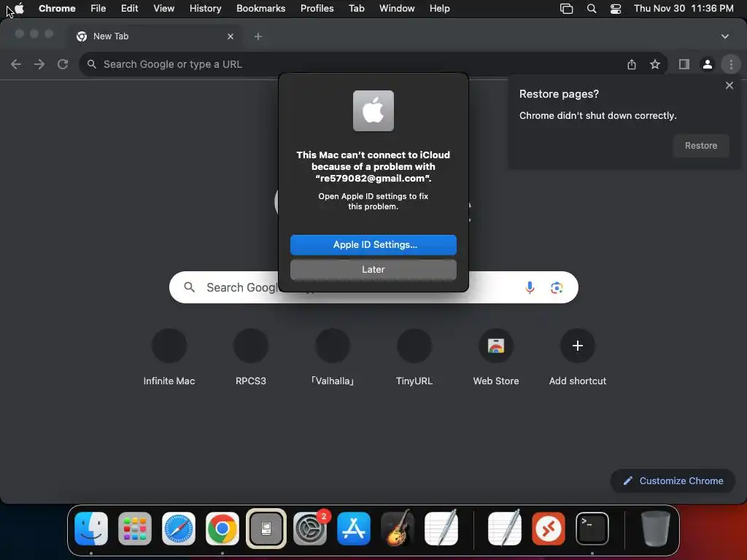Open the Help menu
Viewport: 747px width, 560px height.
click(439, 9)
